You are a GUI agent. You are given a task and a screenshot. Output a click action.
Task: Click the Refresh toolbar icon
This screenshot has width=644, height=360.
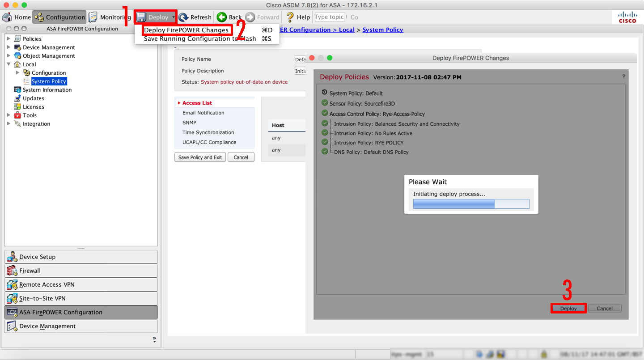(183, 17)
